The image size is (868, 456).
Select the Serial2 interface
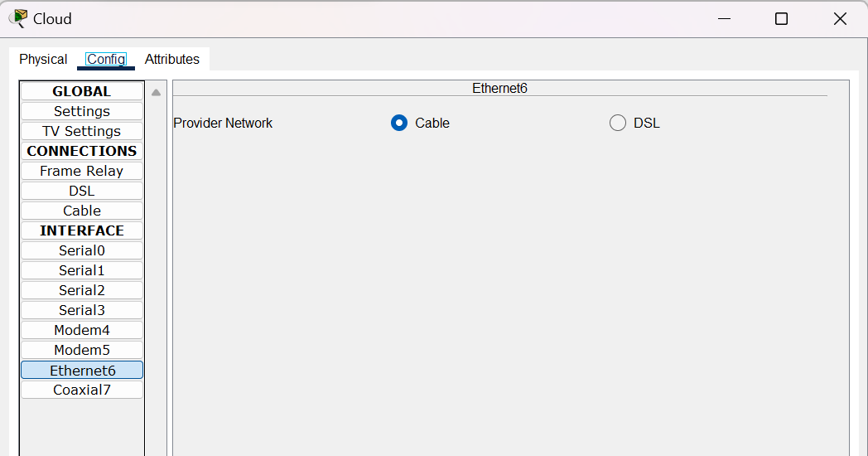(x=82, y=290)
